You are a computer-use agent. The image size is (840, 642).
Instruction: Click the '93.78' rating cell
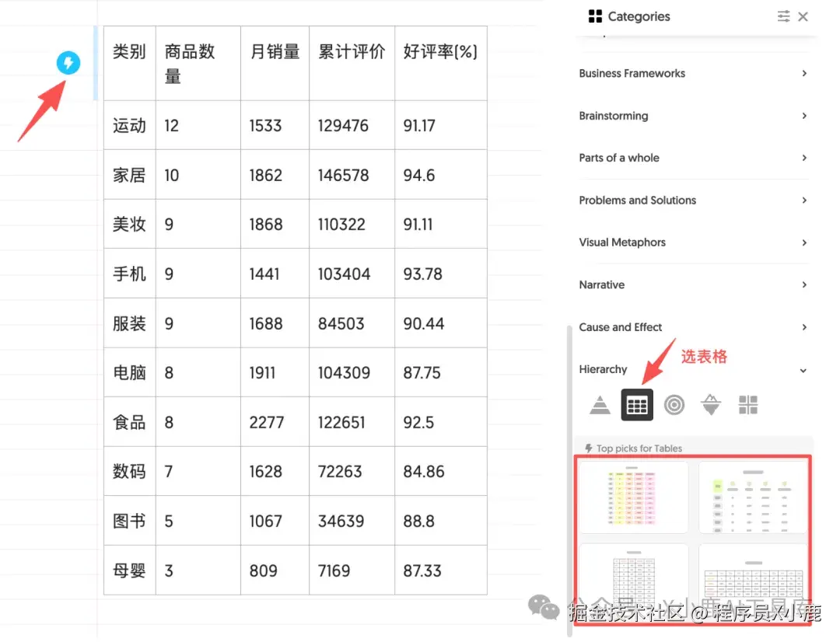(441, 274)
